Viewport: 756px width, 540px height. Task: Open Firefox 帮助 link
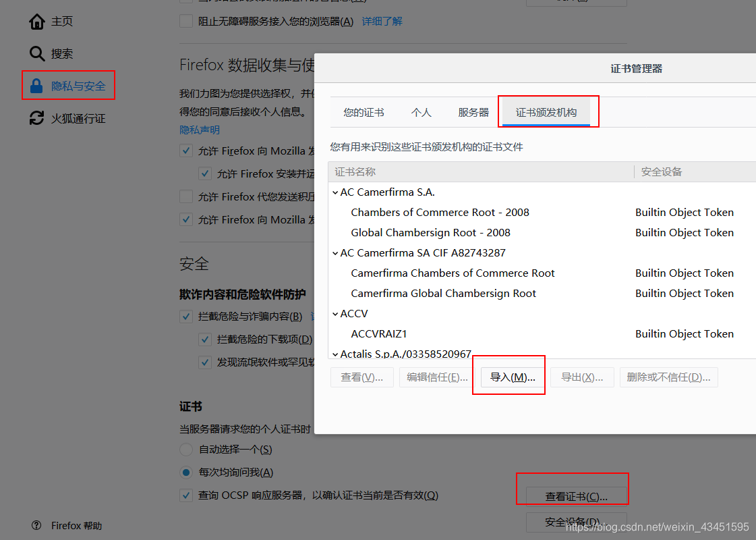(x=77, y=526)
